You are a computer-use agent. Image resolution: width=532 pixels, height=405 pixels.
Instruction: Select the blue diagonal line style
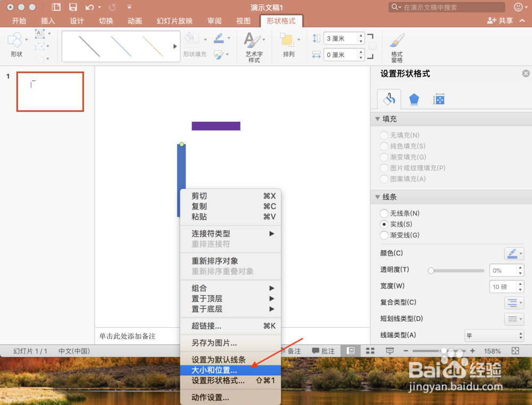click(x=121, y=46)
